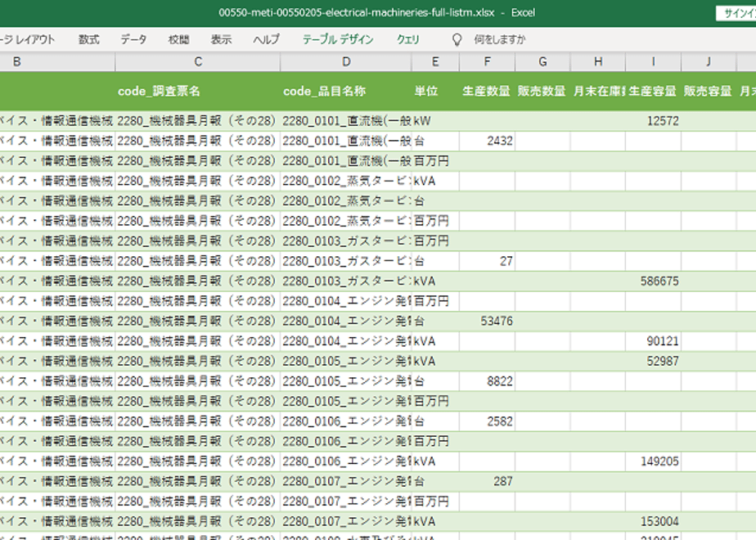This screenshot has height=540, width=756.
Task: Select column F header
Action: click(487, 61)
